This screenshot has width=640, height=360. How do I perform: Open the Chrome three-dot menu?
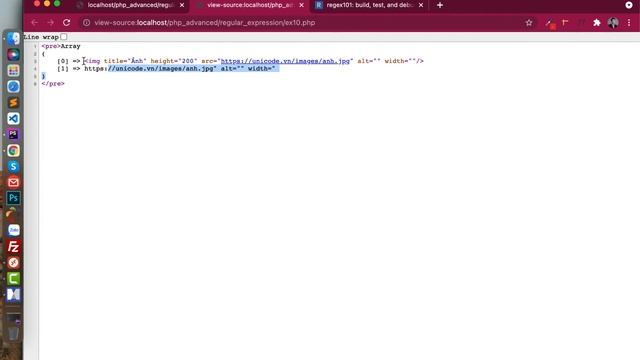(x=629, y=23)
